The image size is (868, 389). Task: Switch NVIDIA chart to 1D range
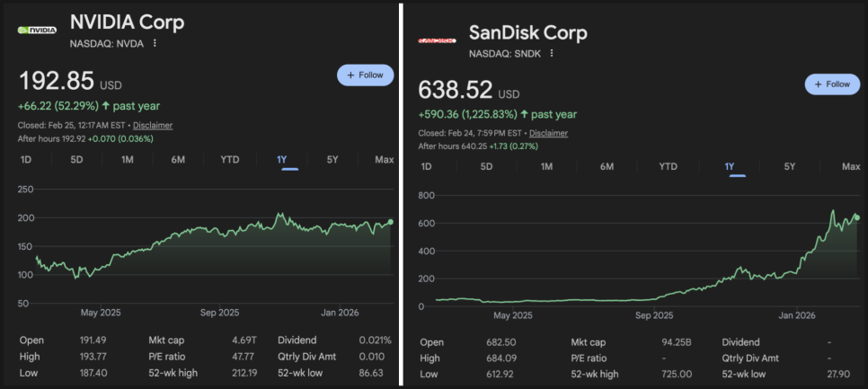(26, 160)
